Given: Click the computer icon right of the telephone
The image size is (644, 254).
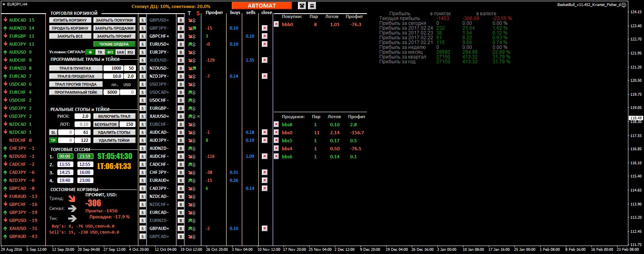Looking at the screenshot, I should (312, 6).
